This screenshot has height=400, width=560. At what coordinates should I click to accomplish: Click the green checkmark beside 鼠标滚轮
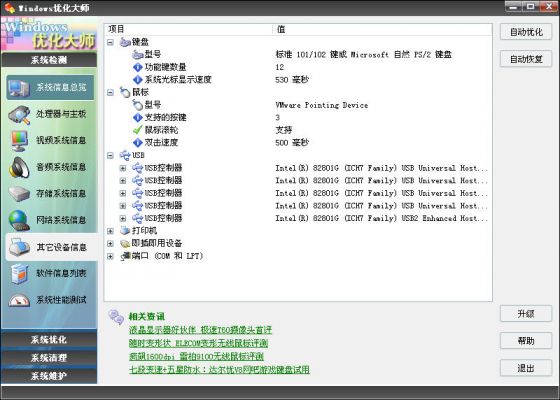point(138,130)
